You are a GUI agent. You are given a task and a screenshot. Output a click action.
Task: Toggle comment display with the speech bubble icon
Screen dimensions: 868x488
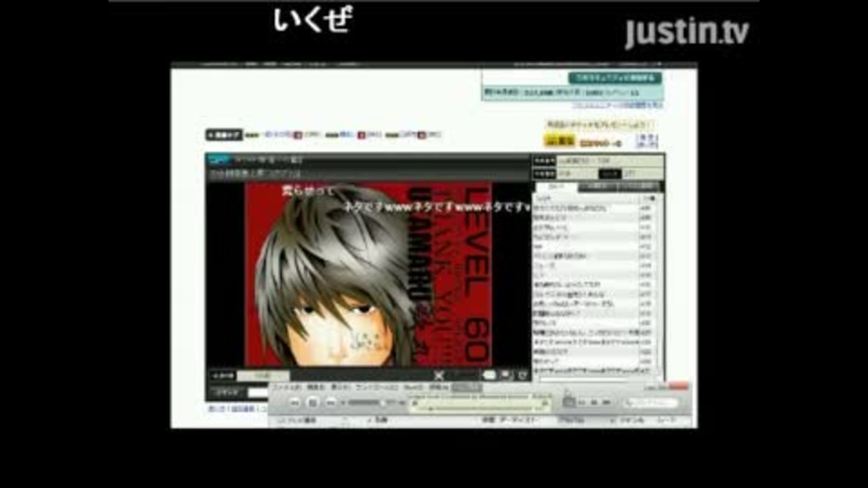click(x=489, y=375)
